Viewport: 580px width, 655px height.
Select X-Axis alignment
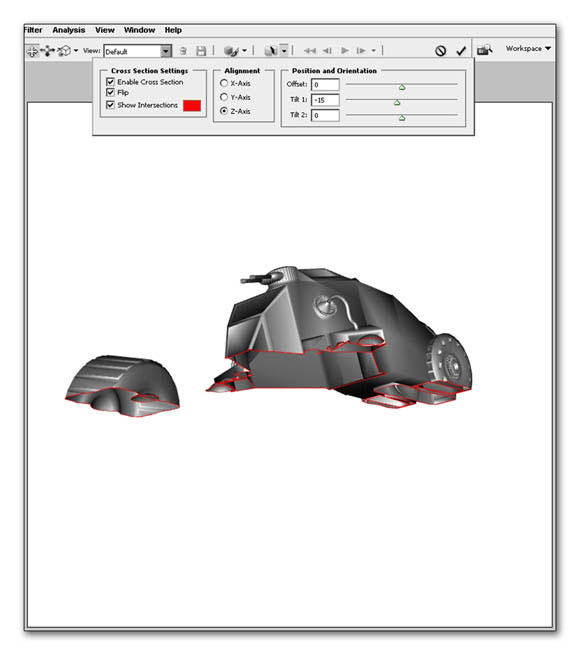click(x=224, y=83)
